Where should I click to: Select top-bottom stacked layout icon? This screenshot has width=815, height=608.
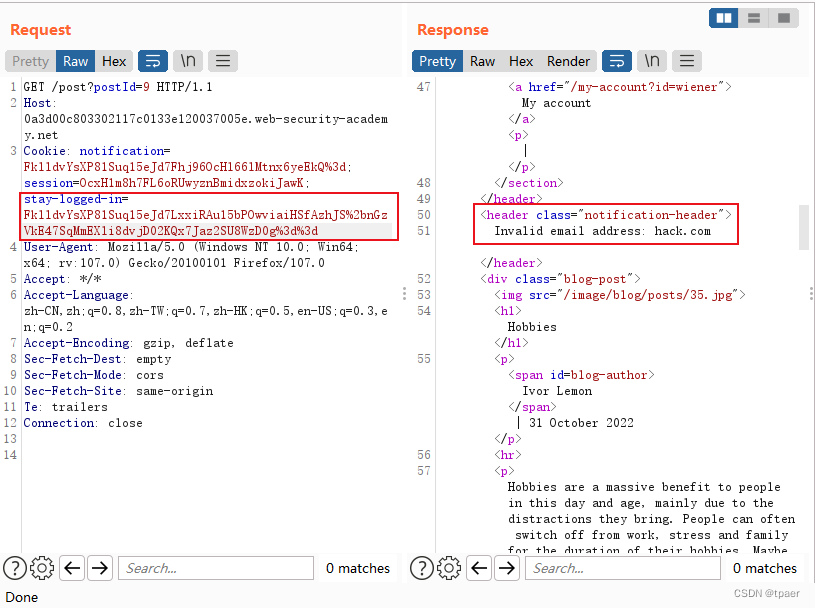[754, 18]
